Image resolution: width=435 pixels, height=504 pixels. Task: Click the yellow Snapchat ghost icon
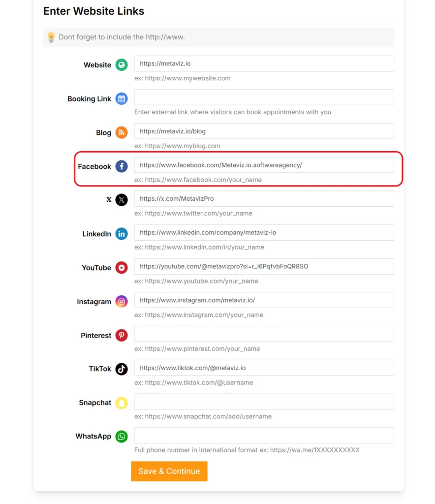(121, 403)
